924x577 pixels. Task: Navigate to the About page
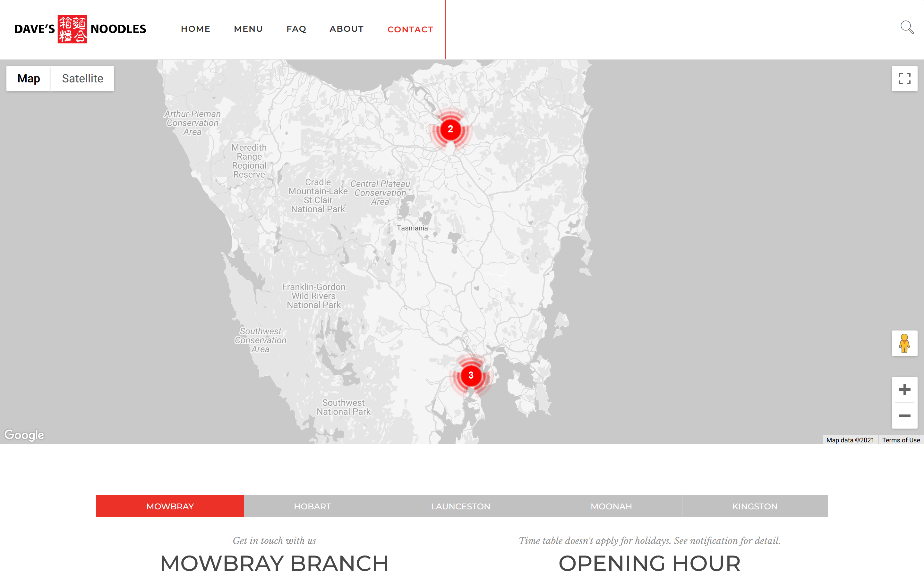click(x=346, y=29)
